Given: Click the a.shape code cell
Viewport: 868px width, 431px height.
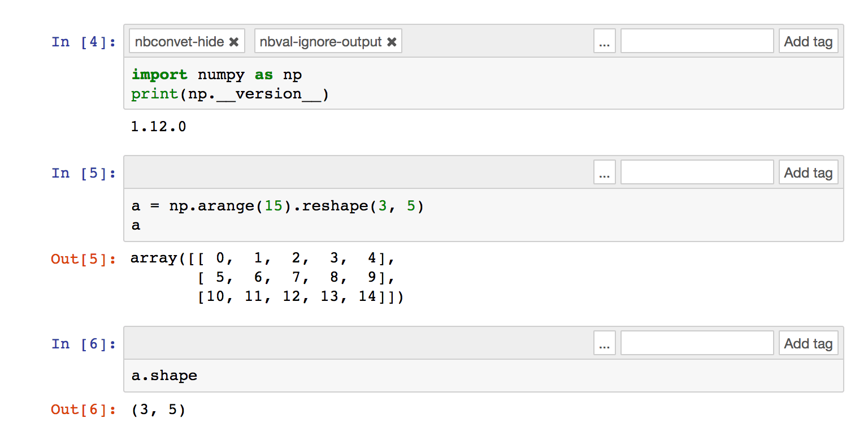Looking at the screenshot, I should (x=164, y=375).
